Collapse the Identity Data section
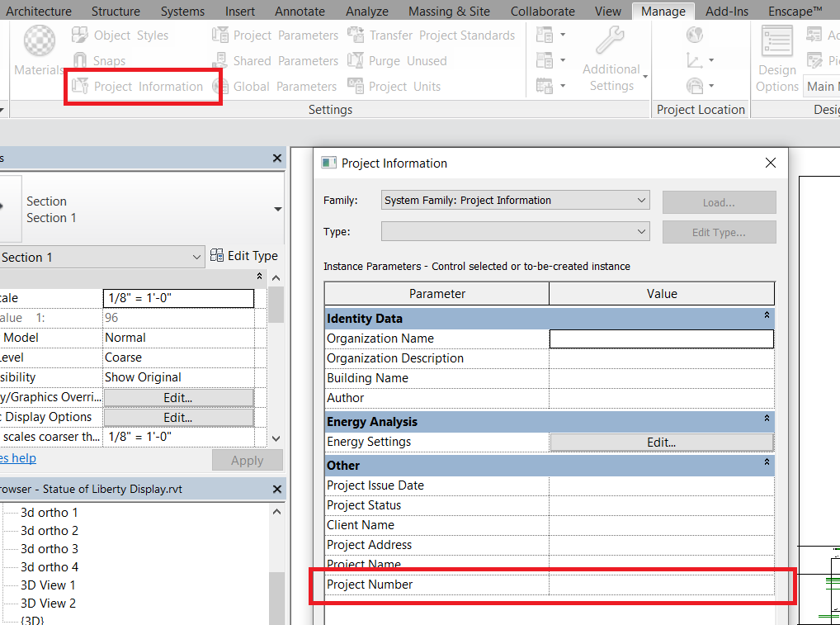This screenshot has width=840, height=625. [x=766, y=317]
